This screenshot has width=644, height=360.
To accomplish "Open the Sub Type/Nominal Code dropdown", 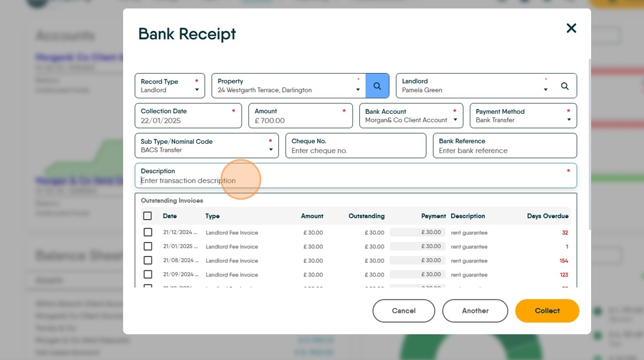I will [x=206, y=145].
